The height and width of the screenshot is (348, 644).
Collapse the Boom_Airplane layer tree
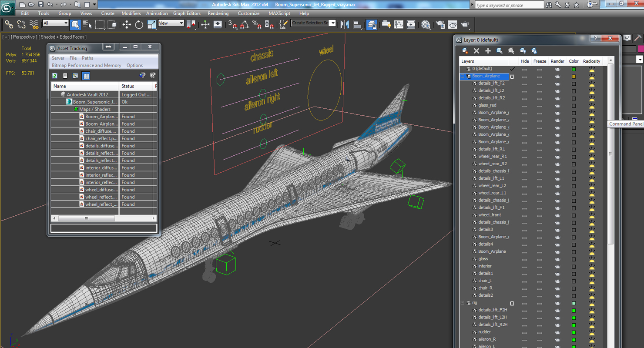pos(463,76)
